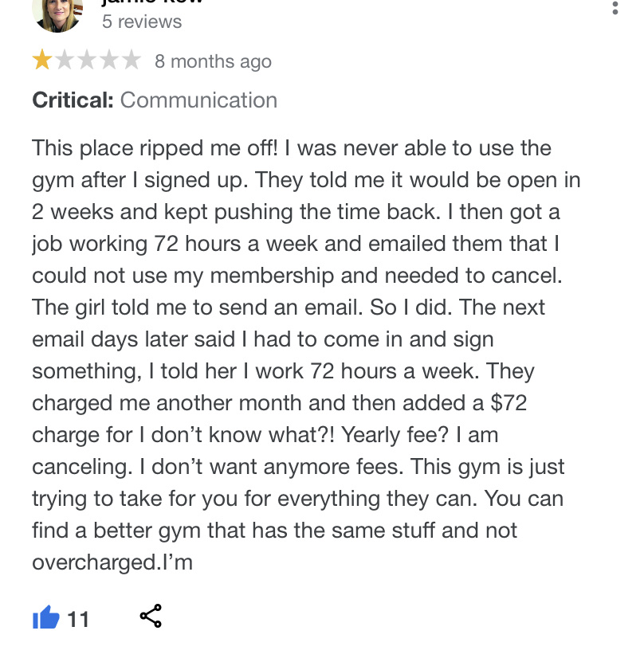Share this review using share icon
644x662 pixels.
(x=151, y=616)
